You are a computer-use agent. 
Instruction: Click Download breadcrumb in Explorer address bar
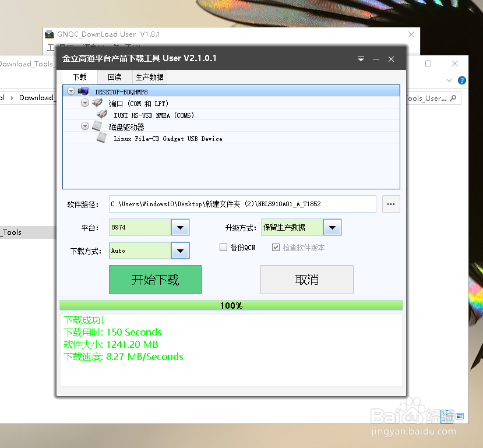point(37,98)
